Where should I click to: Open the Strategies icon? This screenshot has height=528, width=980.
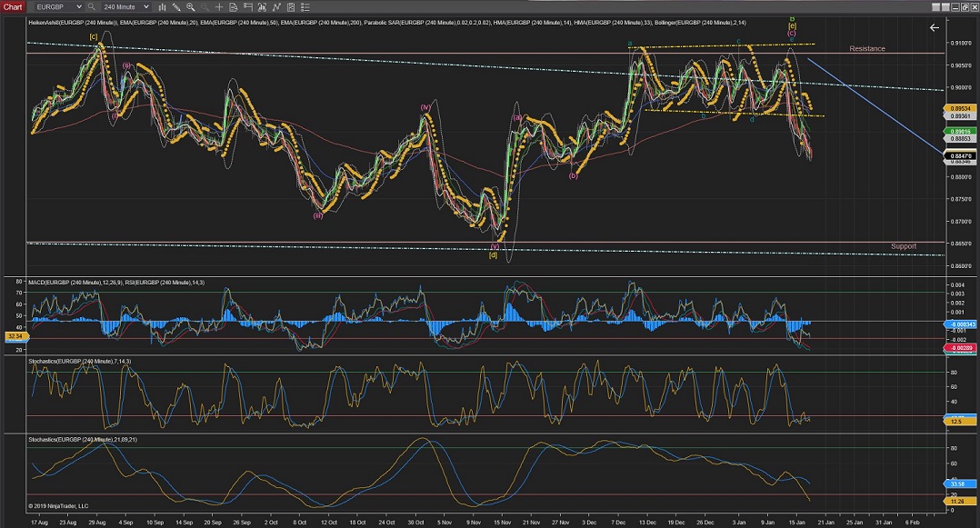[x=291, y=7]
